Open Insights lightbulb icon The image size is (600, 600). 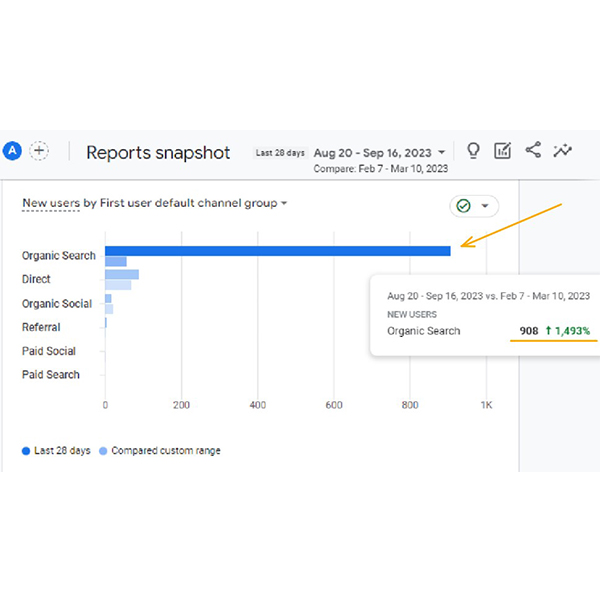click(473, 150)
